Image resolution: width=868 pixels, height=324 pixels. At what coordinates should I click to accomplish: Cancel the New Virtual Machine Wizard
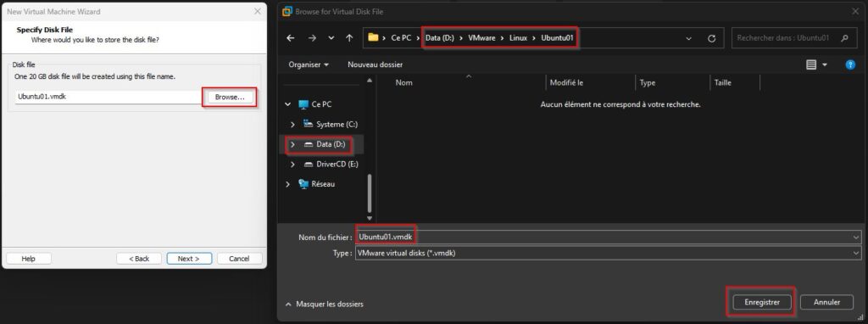point(239,259)
